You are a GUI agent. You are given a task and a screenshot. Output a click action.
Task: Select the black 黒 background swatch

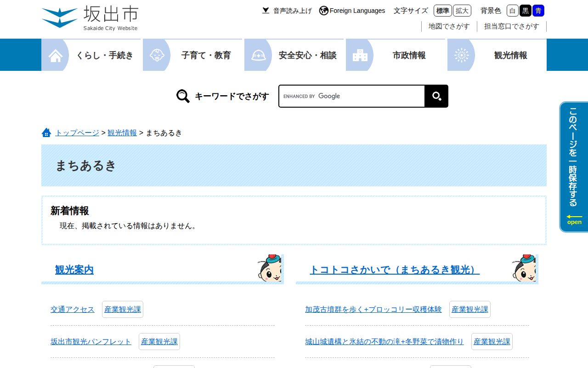tap(526, 11)
